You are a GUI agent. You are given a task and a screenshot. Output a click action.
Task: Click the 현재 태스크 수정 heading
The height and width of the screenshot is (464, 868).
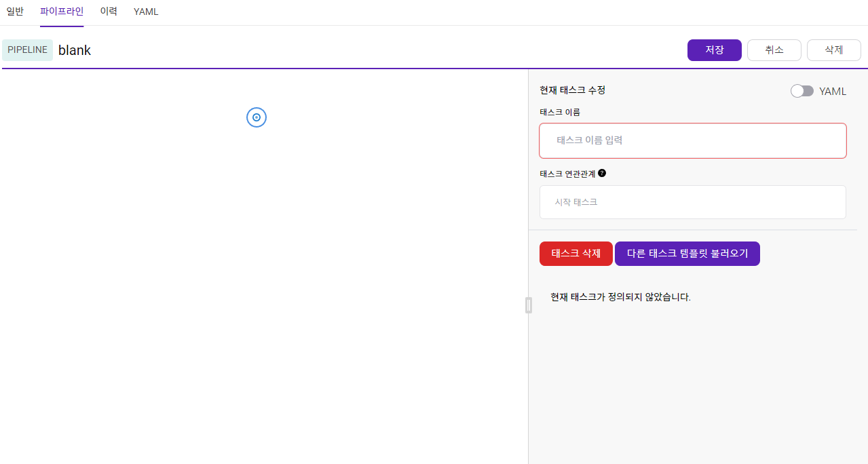point(573,90)
